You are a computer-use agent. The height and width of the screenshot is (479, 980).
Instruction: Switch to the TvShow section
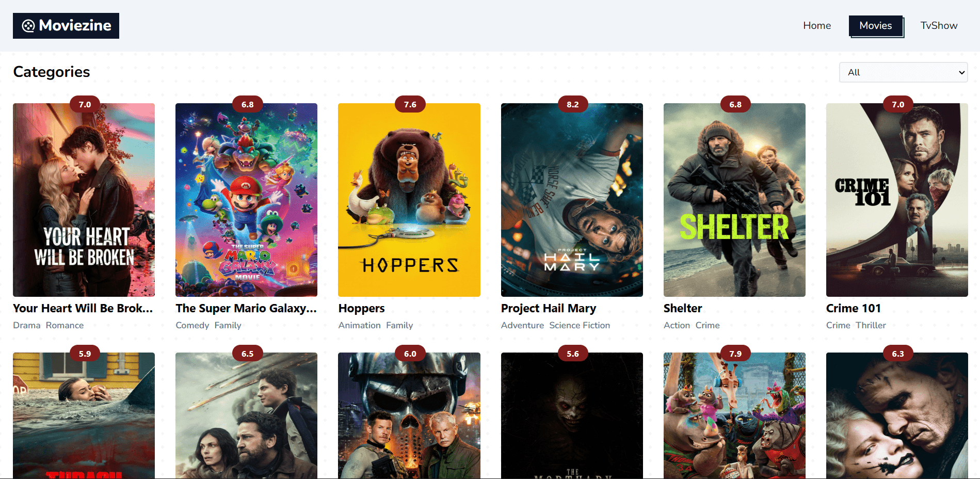click(x=939, y=26)
